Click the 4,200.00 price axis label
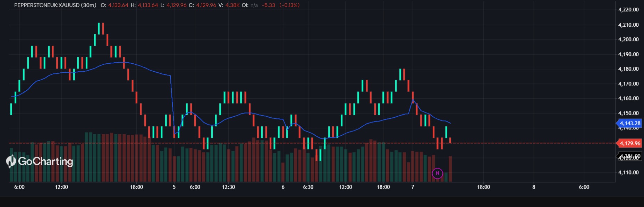 [628, 39]
